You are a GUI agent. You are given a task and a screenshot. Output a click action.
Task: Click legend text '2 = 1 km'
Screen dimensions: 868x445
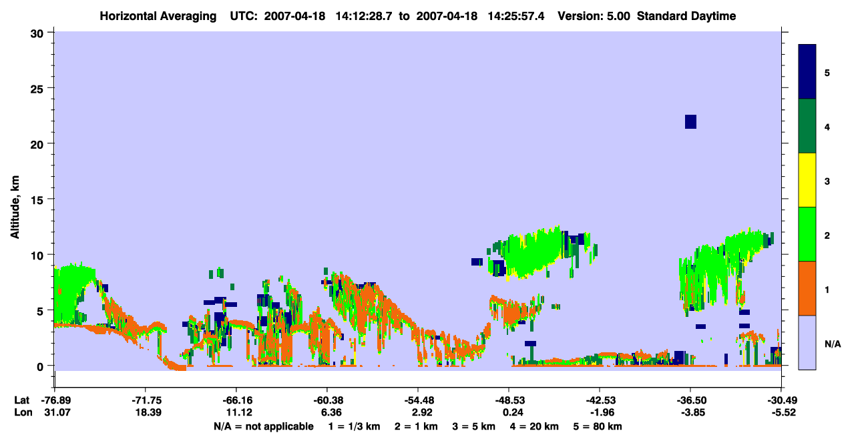pos(416,426)
